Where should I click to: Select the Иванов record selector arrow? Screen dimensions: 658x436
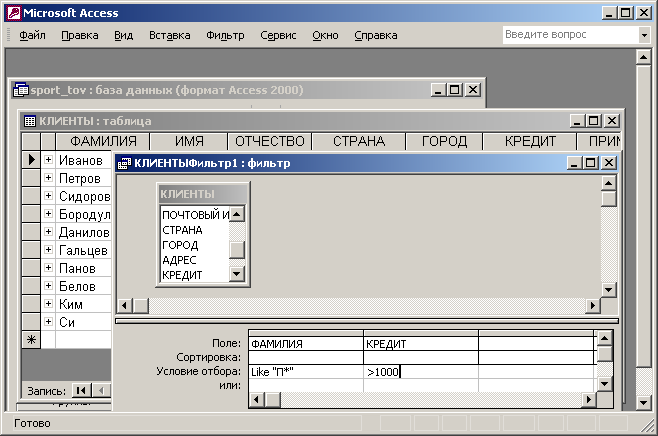pos(31,160)
